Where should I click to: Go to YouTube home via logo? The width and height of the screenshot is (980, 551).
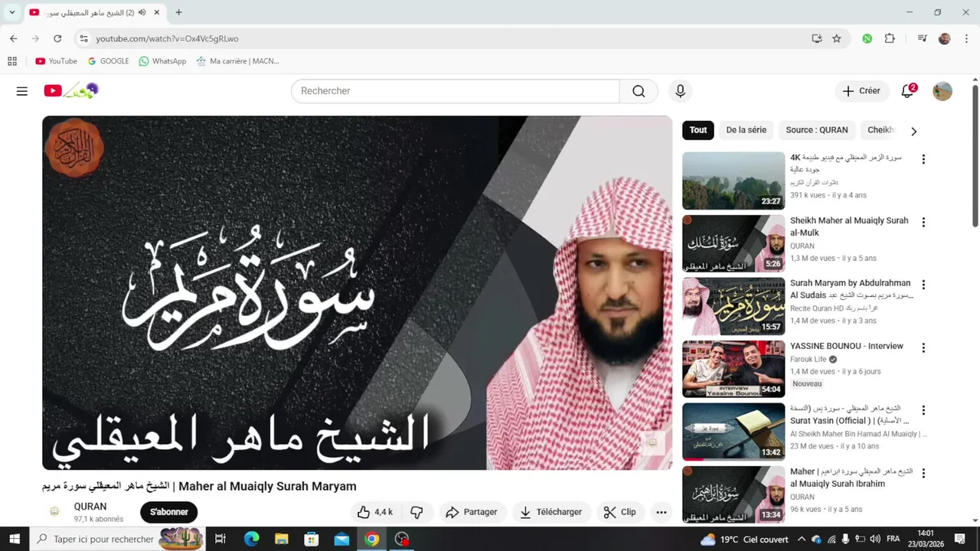coord(70,91)
